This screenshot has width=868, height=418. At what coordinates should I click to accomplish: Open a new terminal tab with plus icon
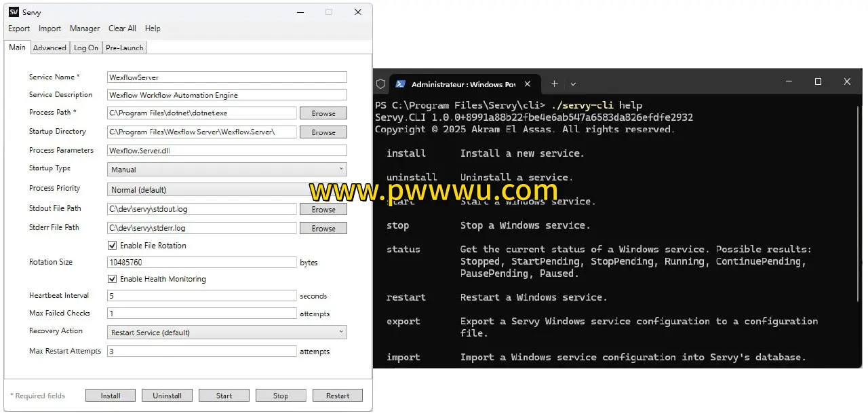[x=554, y=84]
